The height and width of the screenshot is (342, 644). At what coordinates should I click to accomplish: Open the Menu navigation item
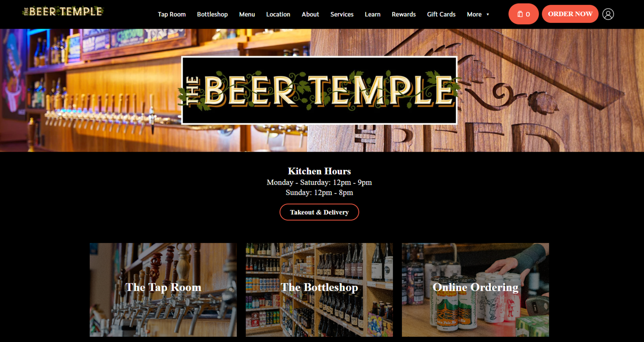coord(247,14)
